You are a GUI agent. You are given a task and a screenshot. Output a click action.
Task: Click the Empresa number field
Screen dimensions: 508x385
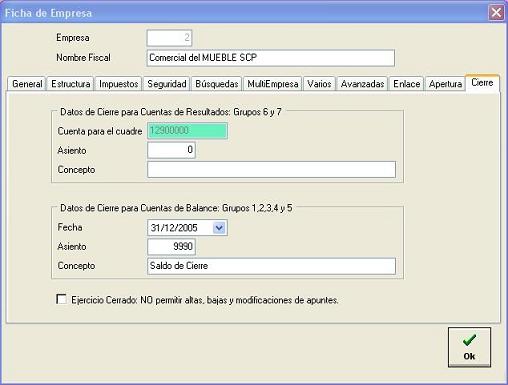coord(169,38)
